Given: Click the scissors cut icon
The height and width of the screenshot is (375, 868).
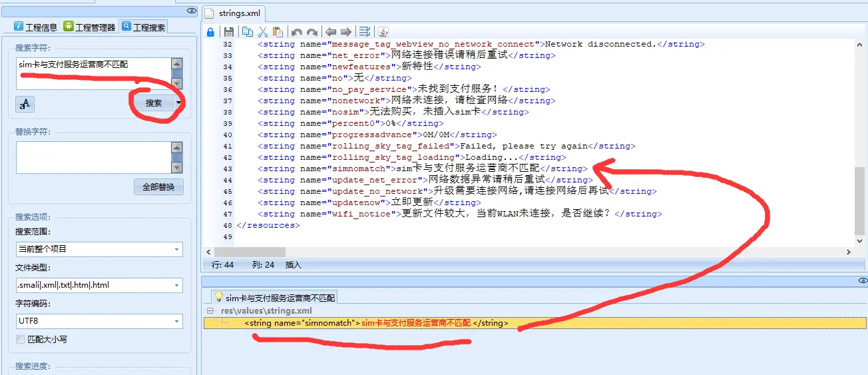Looking at the screenshot, I should click(262, 31).
